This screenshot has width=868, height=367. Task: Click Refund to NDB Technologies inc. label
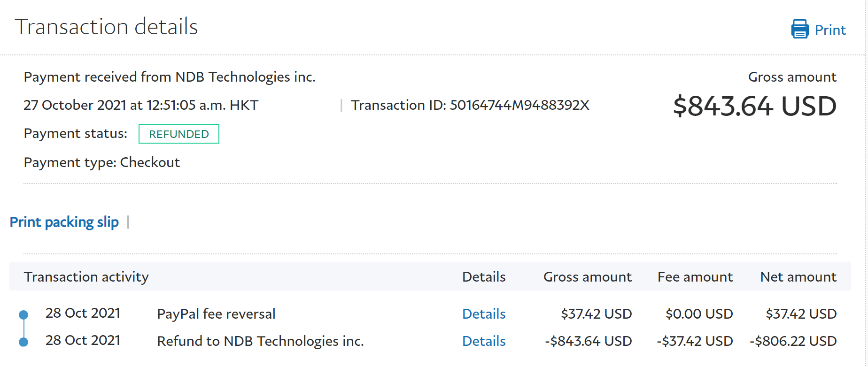coord(260,341)
